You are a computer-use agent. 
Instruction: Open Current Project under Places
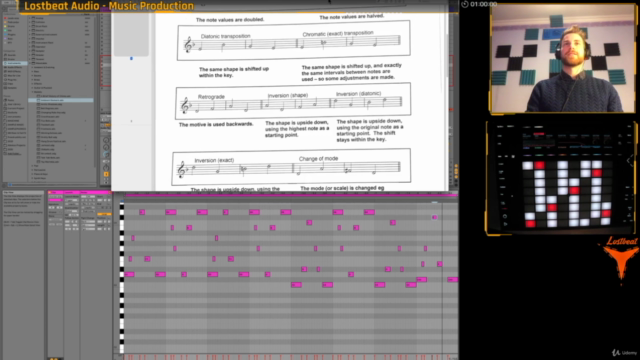pos(15,108)
